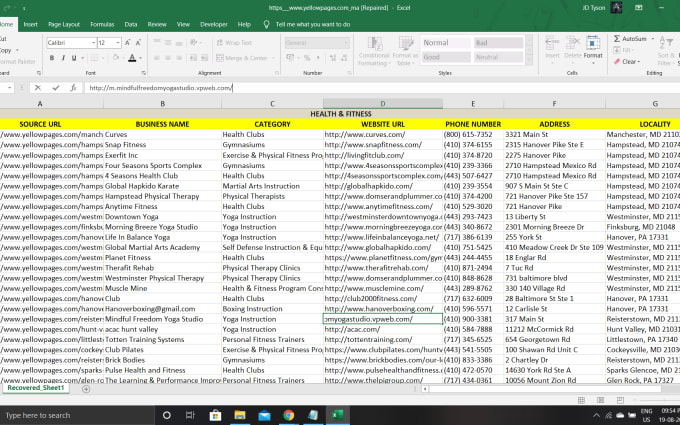Open Format as Table menu
The width and height of the screenshot is (680, 425).
[x=405, y=52]
